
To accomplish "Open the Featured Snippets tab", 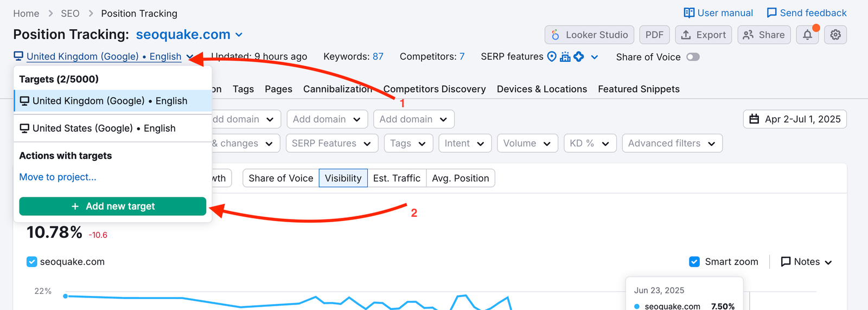I will (639, 89).
